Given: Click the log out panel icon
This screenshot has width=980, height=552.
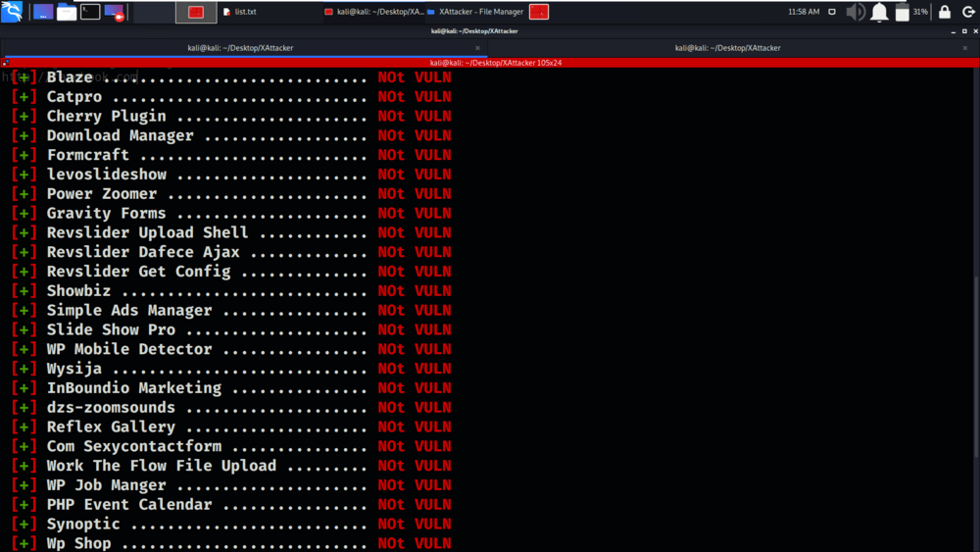Looking at the screenshot, I should (x=968, y=12).
